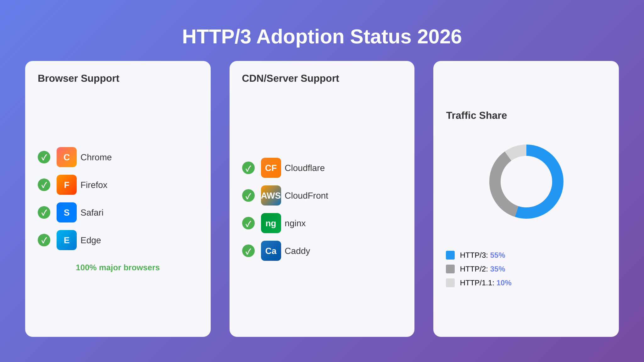Click the 'HTTP/1.1: 10%' legend text

pyautogui.click(x=486, y=283)
